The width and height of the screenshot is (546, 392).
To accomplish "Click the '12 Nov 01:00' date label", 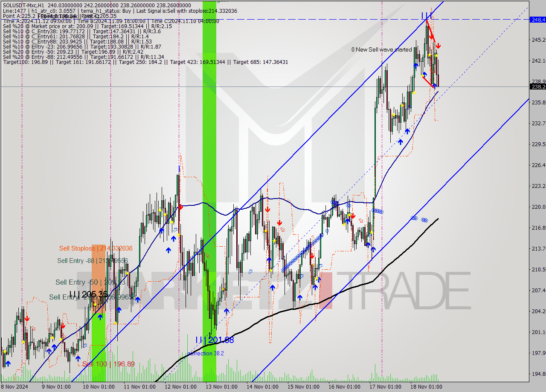I will [180, 387].
